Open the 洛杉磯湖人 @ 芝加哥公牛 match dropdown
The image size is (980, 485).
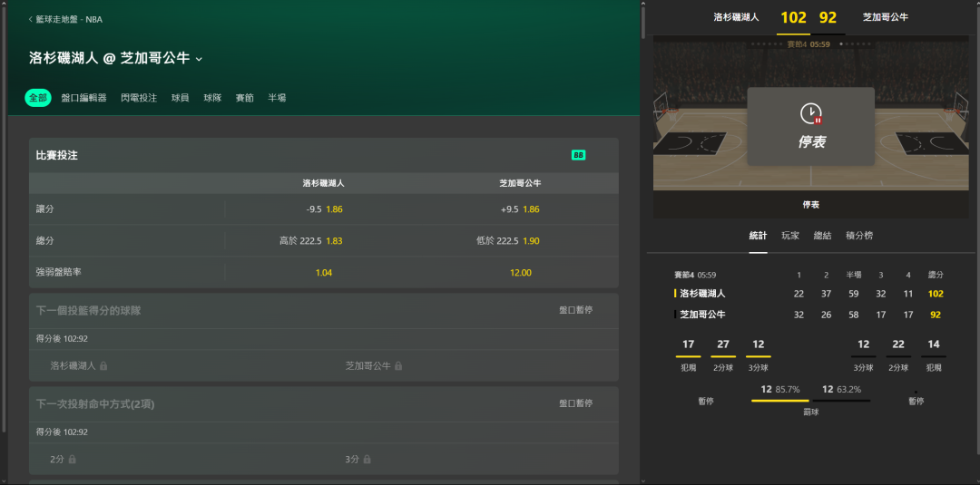115,58
